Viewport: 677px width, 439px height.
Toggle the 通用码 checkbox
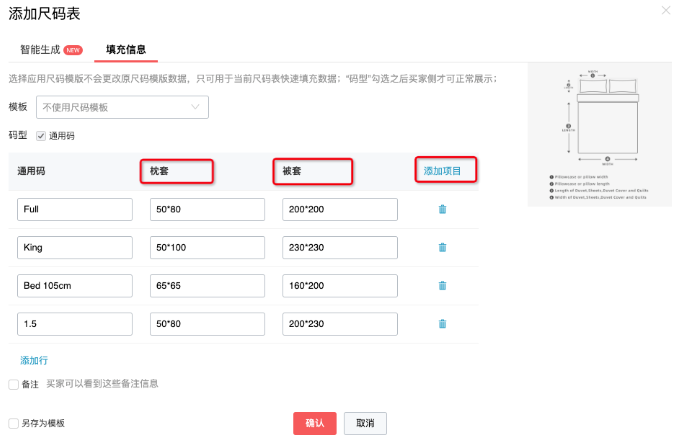click(x=41, y=135)
